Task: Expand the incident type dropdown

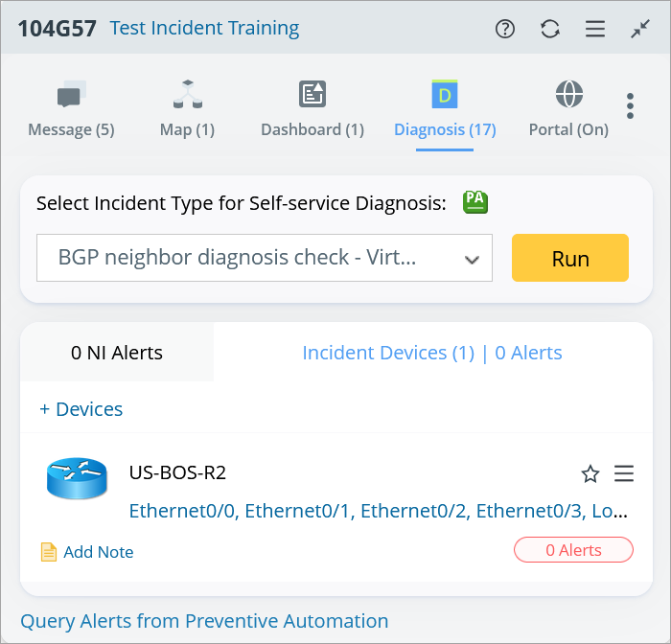Action: (x=471, y=259)
